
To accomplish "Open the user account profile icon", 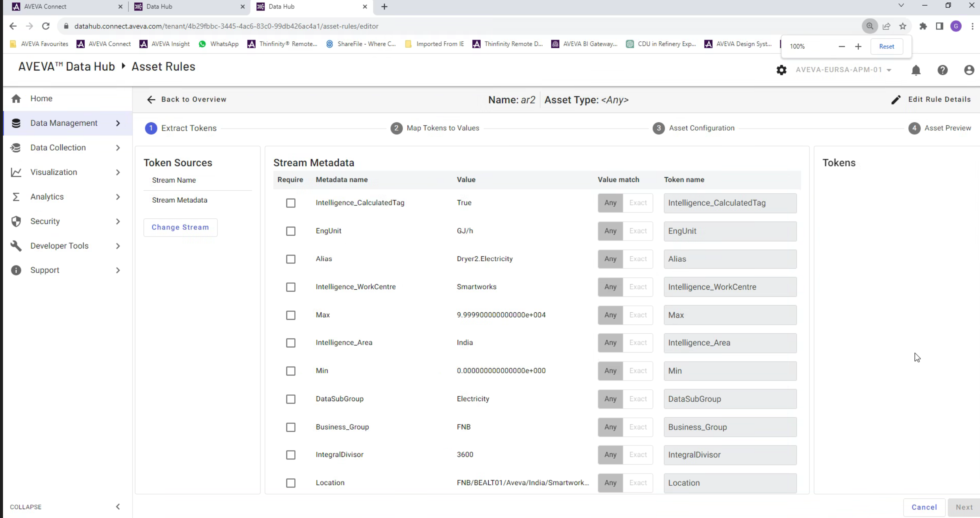I will coord(969,70).
